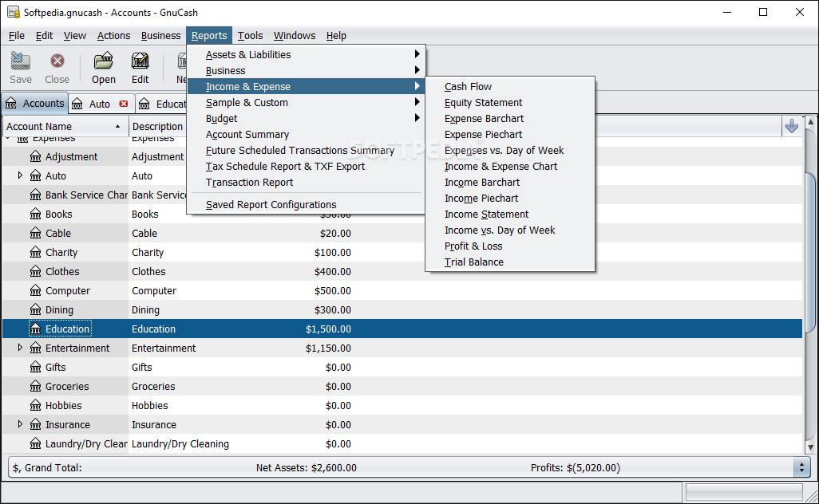Viewport: 819px width, 504px height.
Task: Select Expense Piechart report
Action: click(x=510, y=135)
